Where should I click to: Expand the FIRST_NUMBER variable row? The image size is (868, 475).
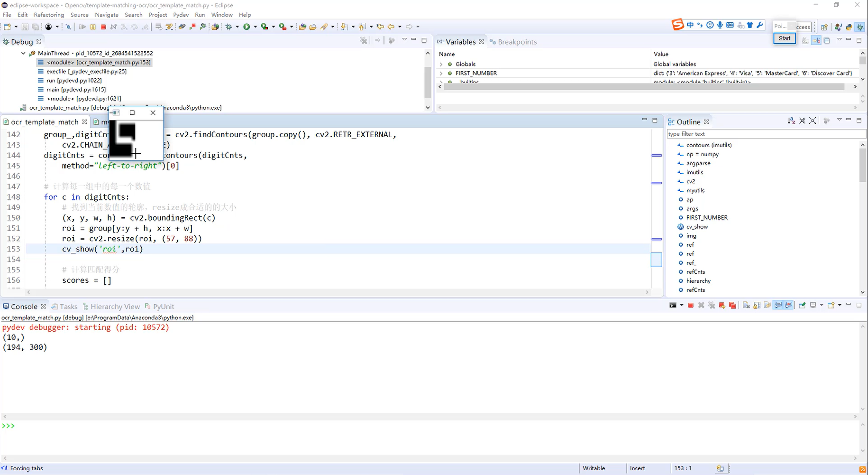441,73
